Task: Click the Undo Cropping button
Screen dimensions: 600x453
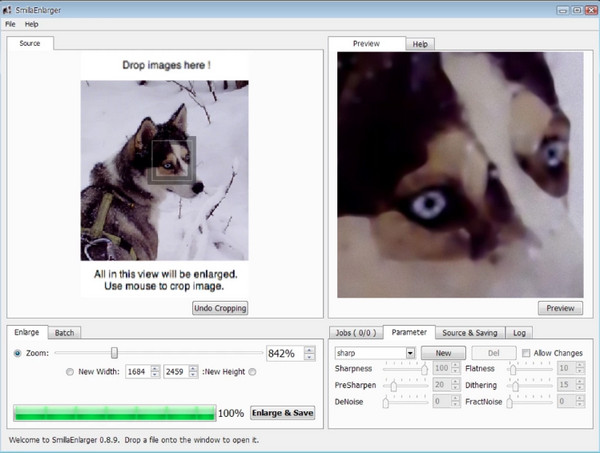Action: tap(220, 308)
